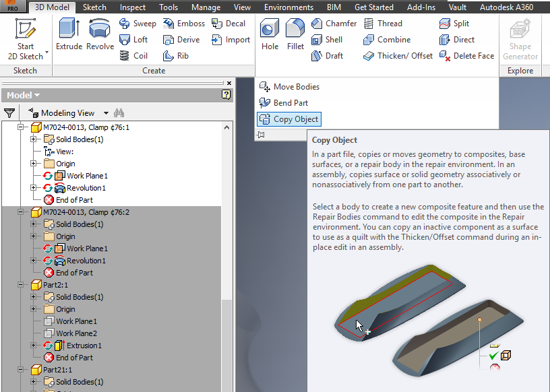Activate the Emboss tool
550x392 pixels.
click(x=184, y=24)
